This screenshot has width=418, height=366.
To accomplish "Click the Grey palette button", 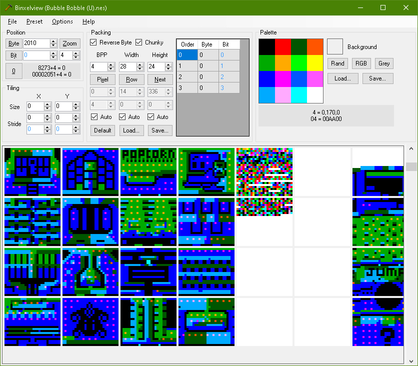I will tap(384, 63).
